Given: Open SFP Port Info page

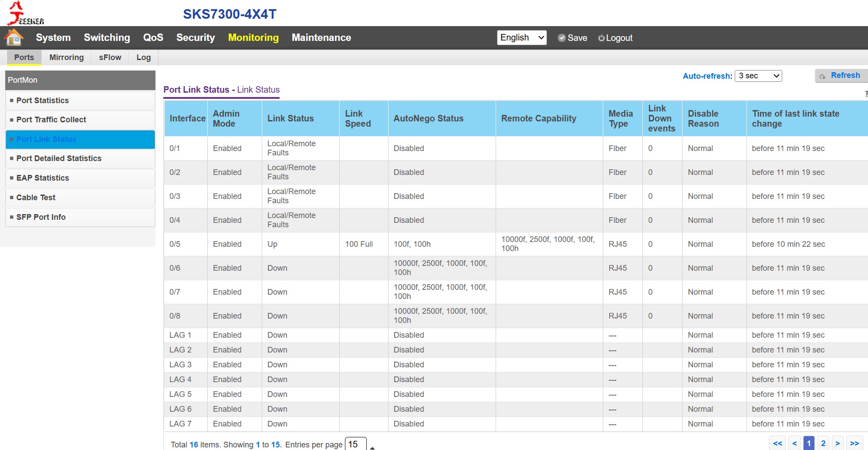Looking at the screenshot, I should pos(41,217).
